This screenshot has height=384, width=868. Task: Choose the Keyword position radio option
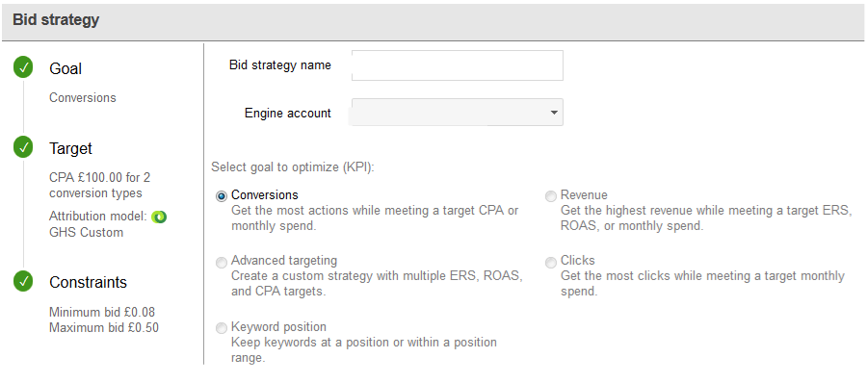pyautogui.click(x=222, y=328)
